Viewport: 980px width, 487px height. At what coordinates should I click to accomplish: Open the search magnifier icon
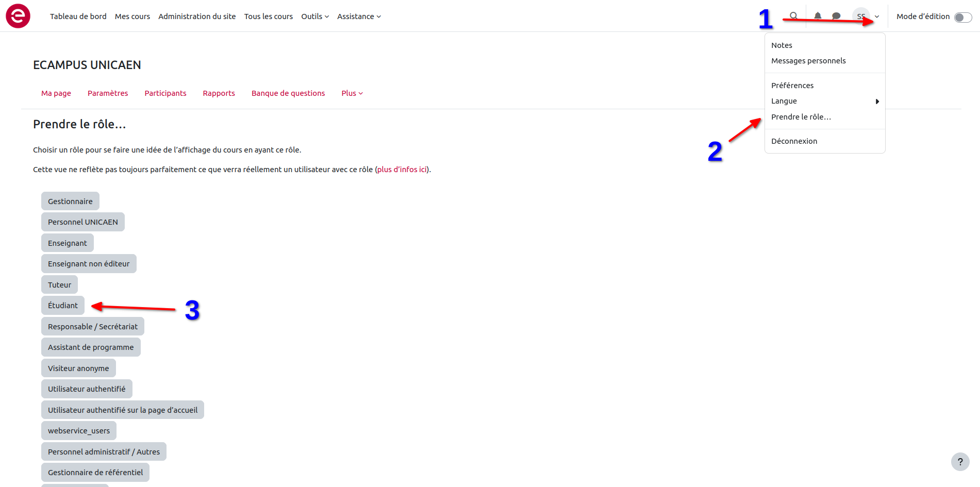[794, 16]
